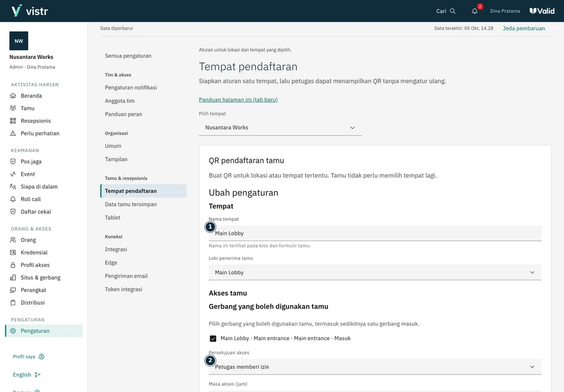Uncheck the Main Lobby Main entrance gate

point(213,339)
